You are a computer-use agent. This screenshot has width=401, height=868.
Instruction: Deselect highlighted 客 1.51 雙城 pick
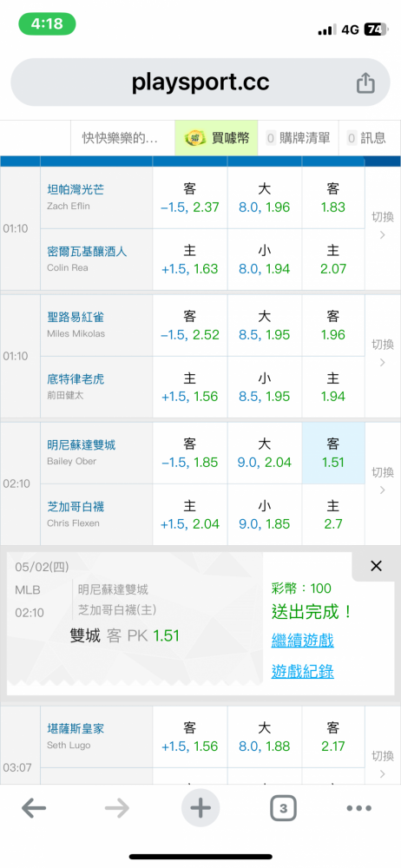(x=333, y=453)
